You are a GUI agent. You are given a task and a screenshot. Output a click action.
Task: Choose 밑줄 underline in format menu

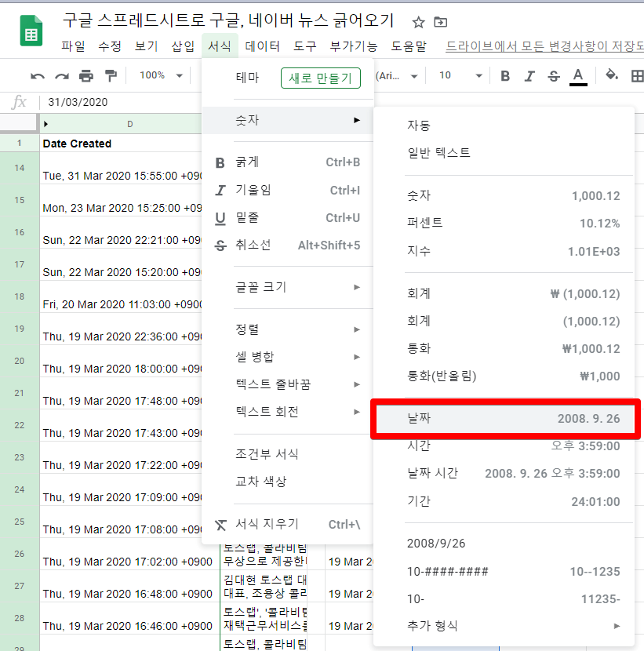pyautogui.click(x=287, y=217)
